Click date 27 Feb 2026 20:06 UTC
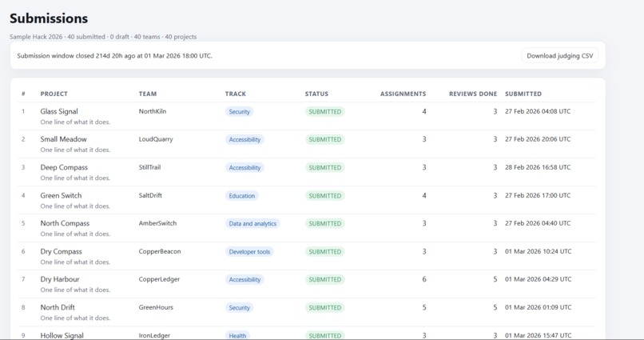Viewport: 644px width, 340px height. coord(538,139)
